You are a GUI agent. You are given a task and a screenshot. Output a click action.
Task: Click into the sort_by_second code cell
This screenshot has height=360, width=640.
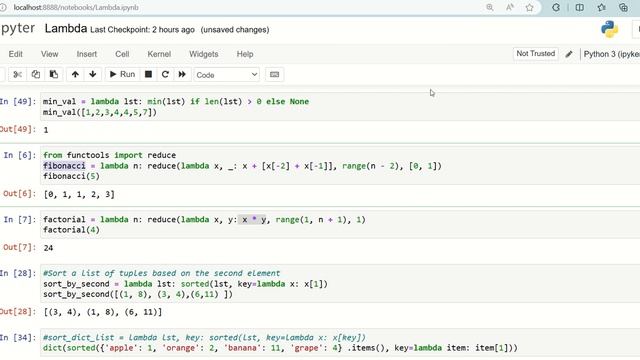340,283
